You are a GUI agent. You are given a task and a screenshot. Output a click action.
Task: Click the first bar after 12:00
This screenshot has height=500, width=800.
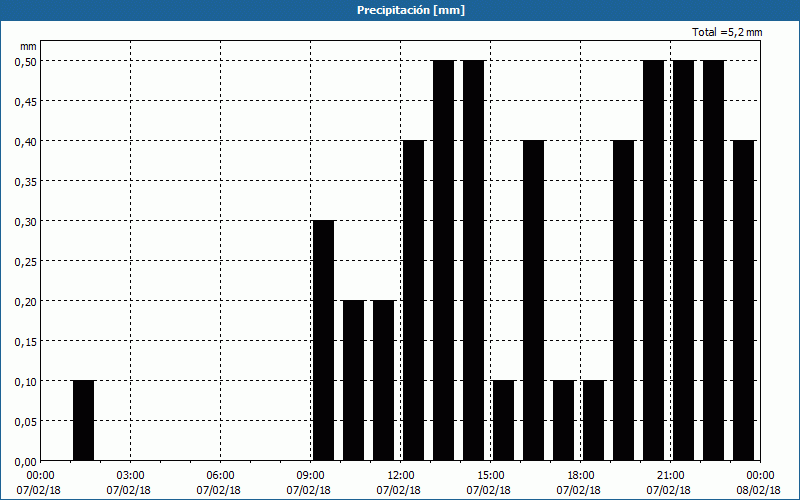click(x=413, y=301)
